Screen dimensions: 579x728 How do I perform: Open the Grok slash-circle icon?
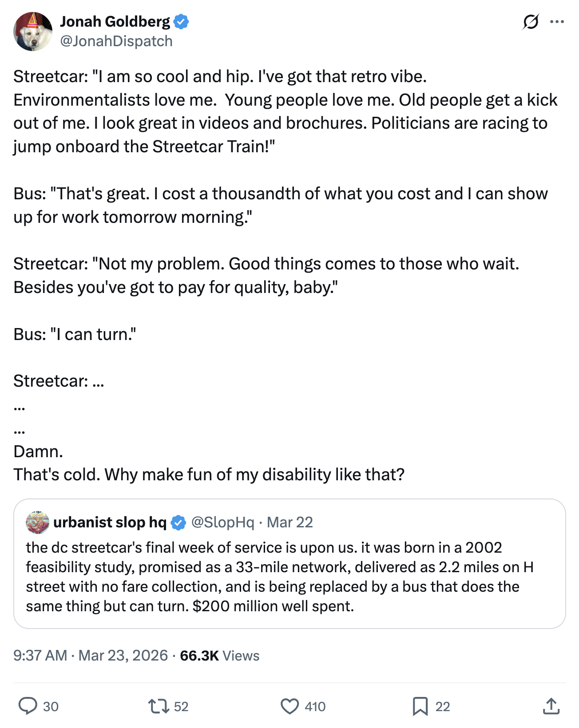coord(531,21)
